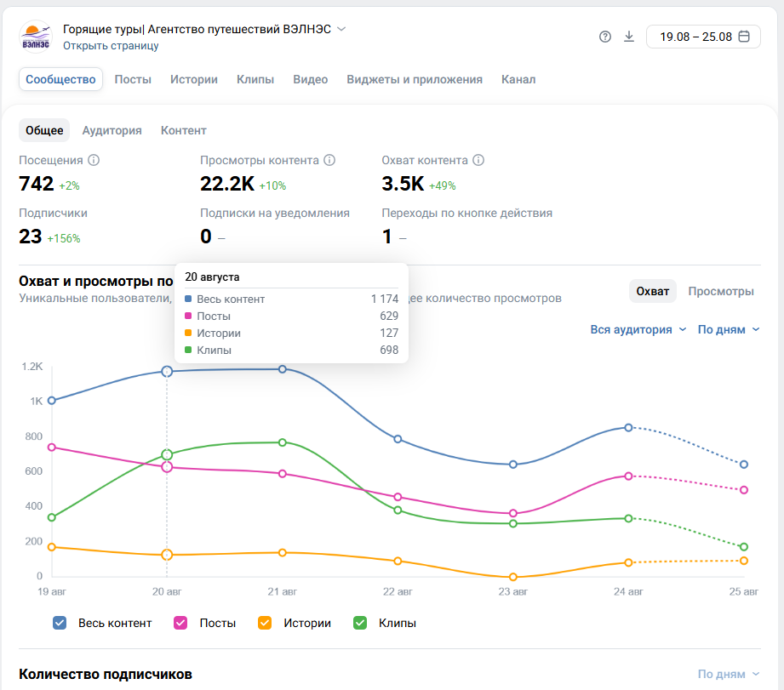The image size is (784, 690).
Task: Open the Вся аудитория dropdown
Action: pyautogui.click(x=638, y=330)
